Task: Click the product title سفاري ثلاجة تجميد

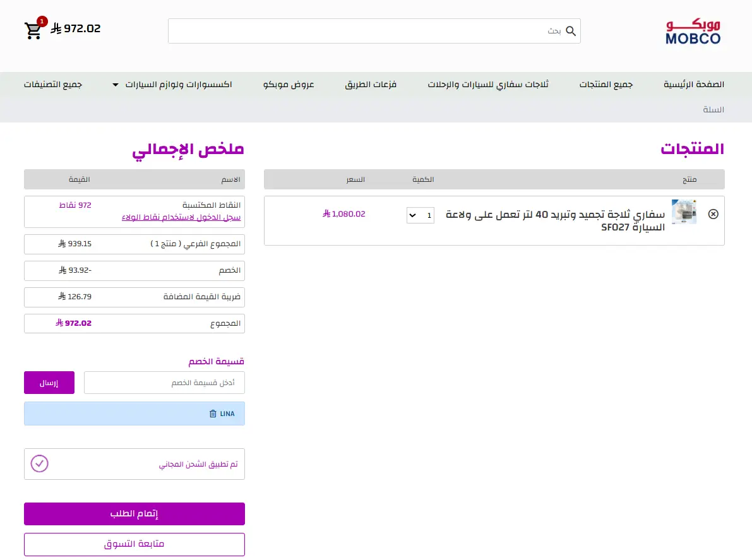Action: click(x=556, y=220)
